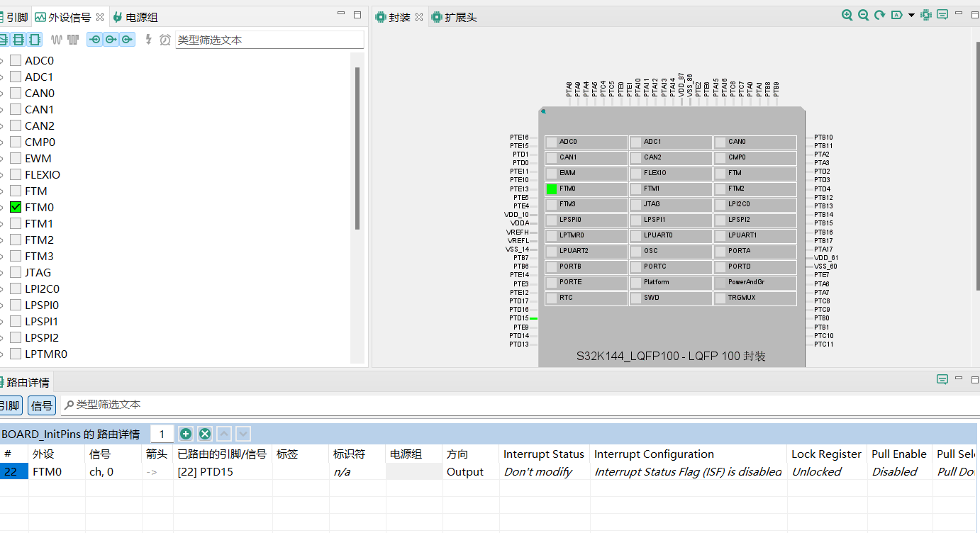Toggle the first routed-signal arrow filter
Screen dimensions: 980x533
pyautogui.click(x=94, y=40)
